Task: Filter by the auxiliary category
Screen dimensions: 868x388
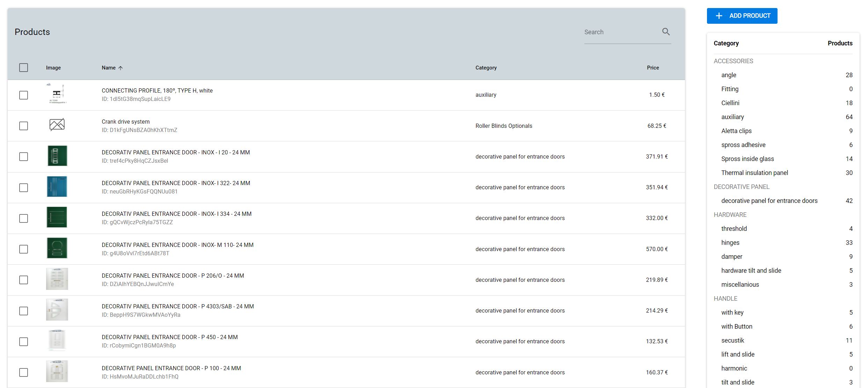Action: click(732, 117)
